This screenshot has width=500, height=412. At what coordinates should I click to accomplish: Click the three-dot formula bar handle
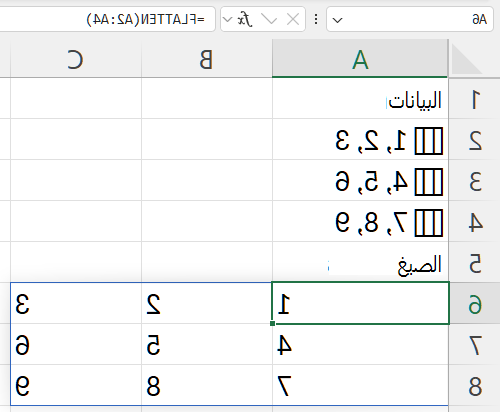[x=316, y=19]
